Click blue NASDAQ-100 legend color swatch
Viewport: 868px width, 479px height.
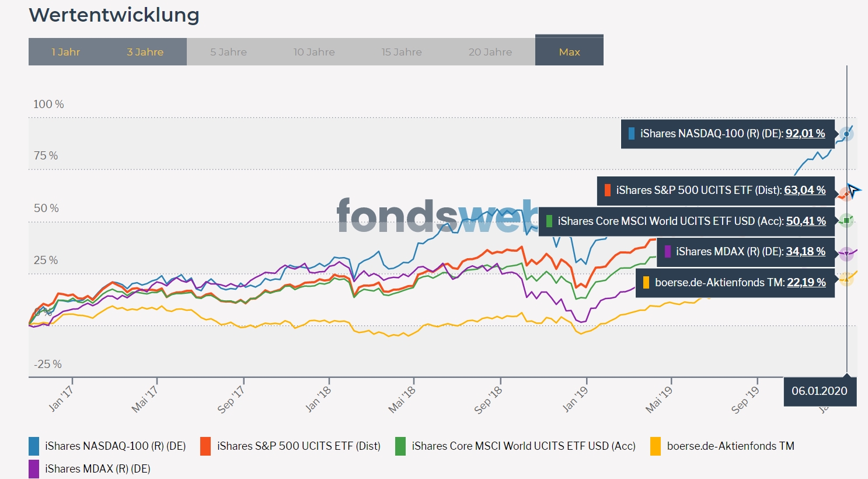pyautogui.click(x=34, y=446)
